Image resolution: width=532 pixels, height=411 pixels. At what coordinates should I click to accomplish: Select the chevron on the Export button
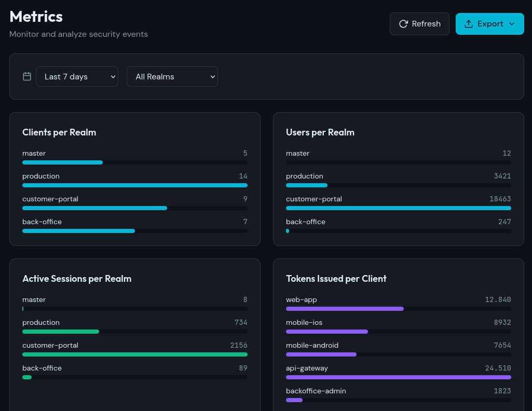[x=511, y=24]
